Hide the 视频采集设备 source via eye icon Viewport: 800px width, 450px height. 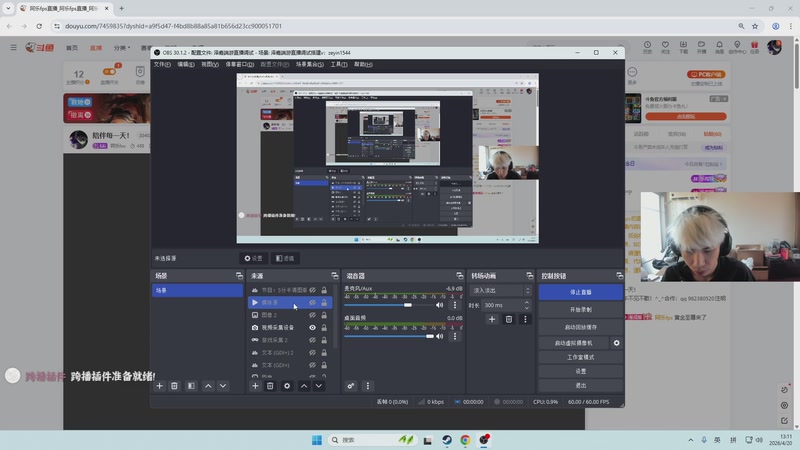[x=312, y=328]
